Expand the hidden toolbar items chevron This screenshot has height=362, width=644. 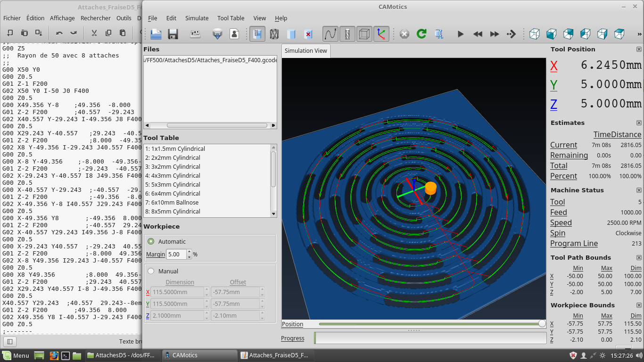click(x=639, y=34)
